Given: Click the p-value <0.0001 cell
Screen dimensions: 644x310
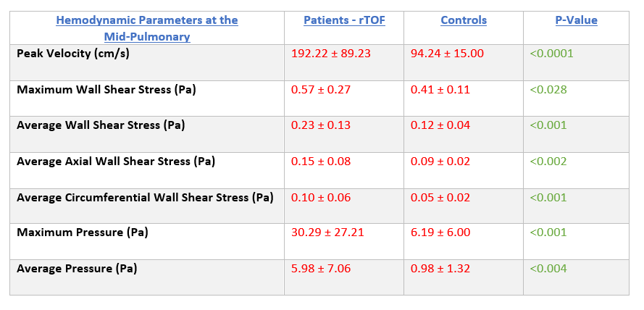Looking at the screenshot, I should click(x=557, y=54).
